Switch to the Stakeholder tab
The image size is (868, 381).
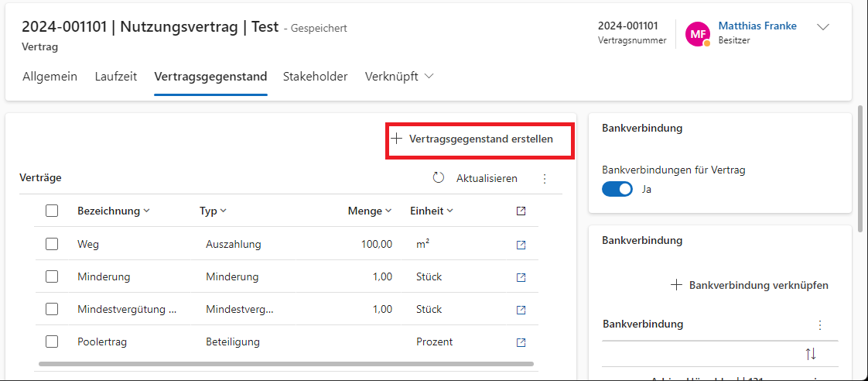coord(315,77)
